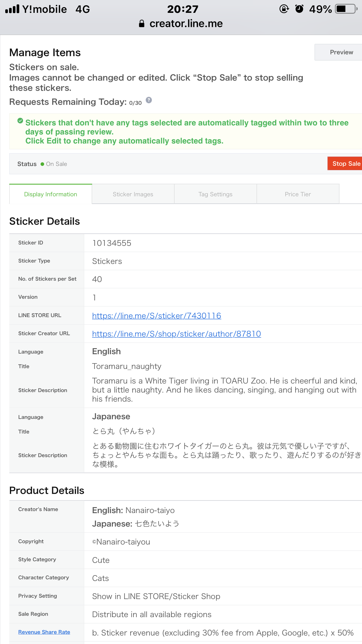The image size is (362, 644).
Task: Open the Preview button
Action: coord(341,52)
